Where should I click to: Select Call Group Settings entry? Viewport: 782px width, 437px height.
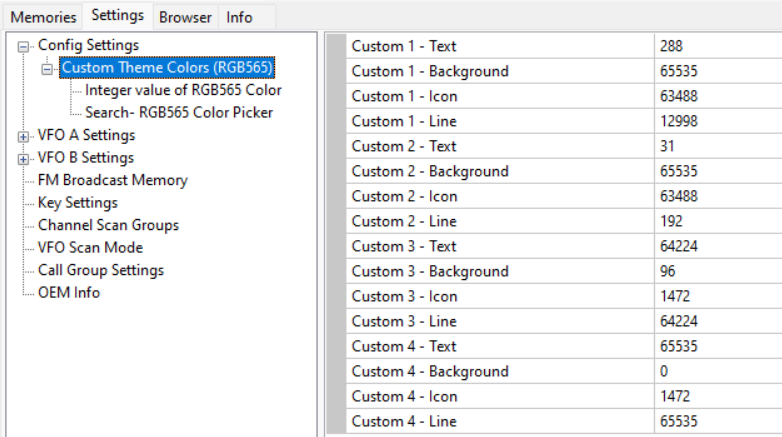[x=101, y=270]
